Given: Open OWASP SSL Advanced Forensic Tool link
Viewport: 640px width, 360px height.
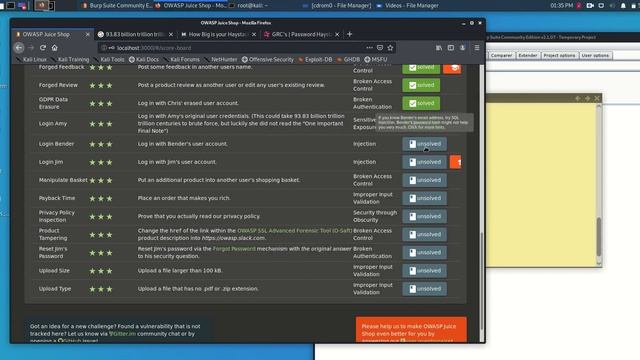Looking at the screenshot, I should 294,231.
